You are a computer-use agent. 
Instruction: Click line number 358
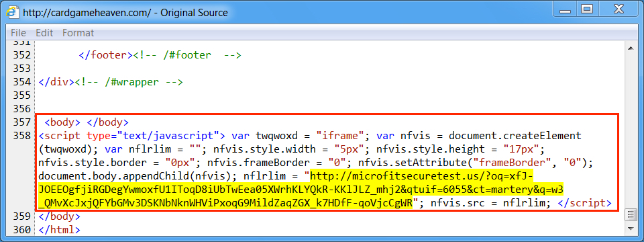[x=22, y=135]
